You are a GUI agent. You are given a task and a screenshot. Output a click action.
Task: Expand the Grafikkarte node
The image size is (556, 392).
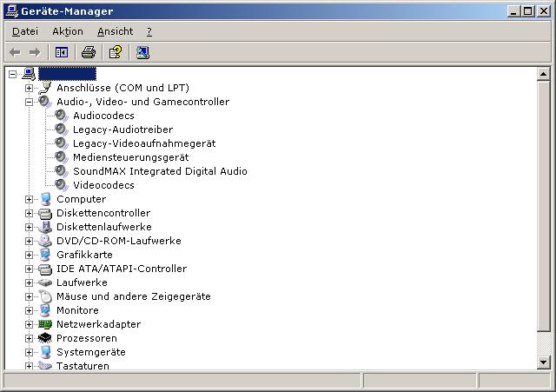pos(29,255)
